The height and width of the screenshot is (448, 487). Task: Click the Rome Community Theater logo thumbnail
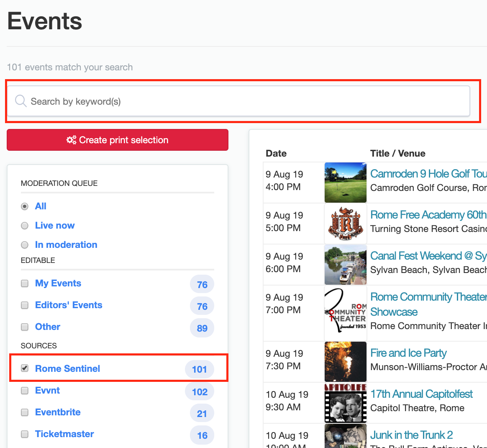[345, 313]
